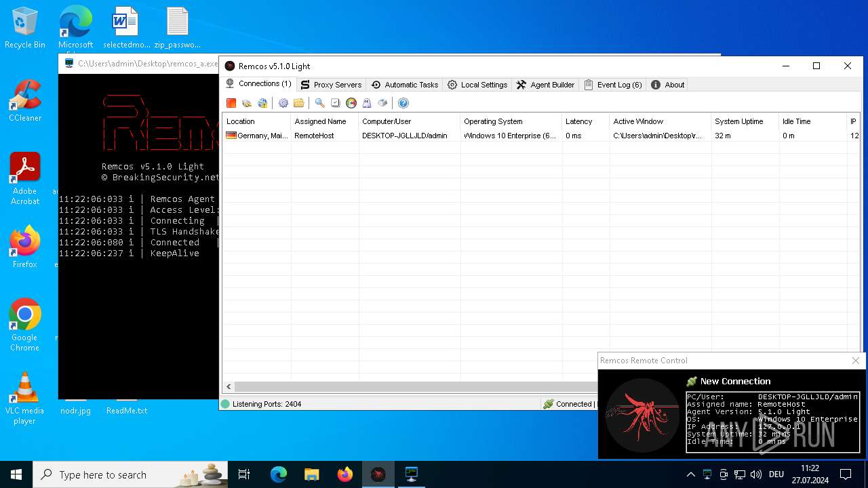Click the volume speaker tray icon
This screenshot has height=488, width=868.
756,474
